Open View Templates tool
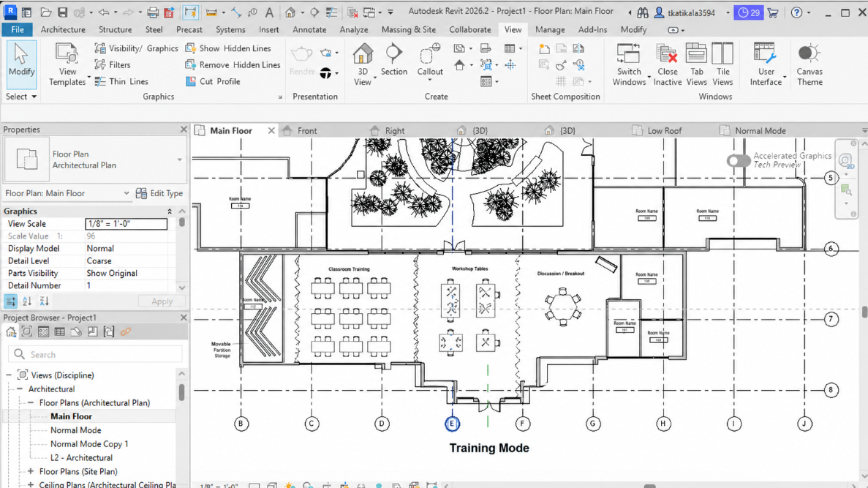The height and width of the screenshot is (488, 868). (x=67, y=65)
